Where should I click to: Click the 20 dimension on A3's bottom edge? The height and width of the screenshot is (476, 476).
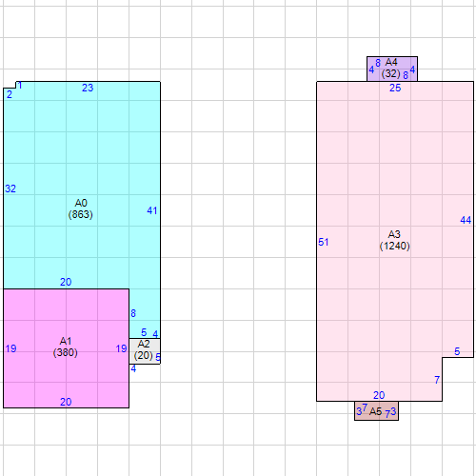click(x=379, y=395)
